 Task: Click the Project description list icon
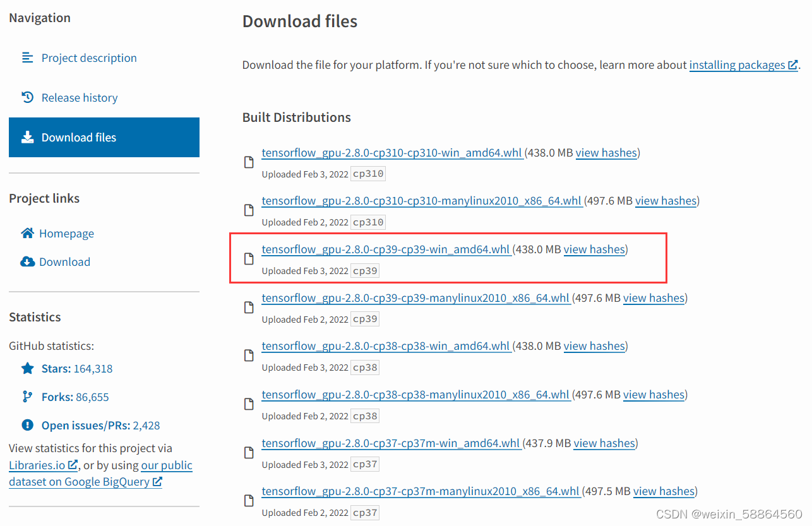[27, 57]
